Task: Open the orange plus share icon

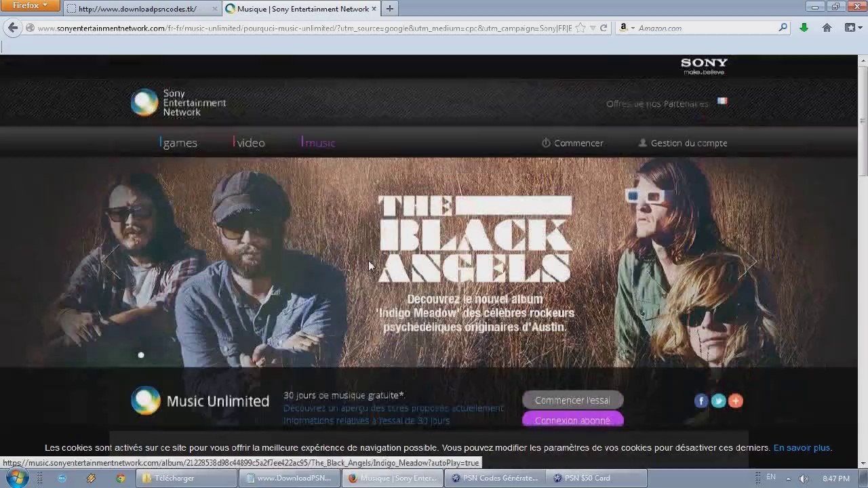Action: [736, 401]
